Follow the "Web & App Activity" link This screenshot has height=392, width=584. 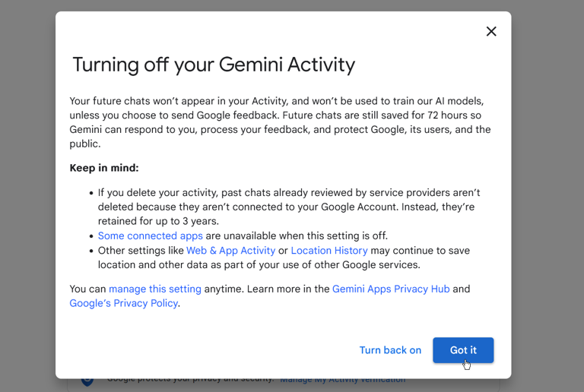point(230,251)
